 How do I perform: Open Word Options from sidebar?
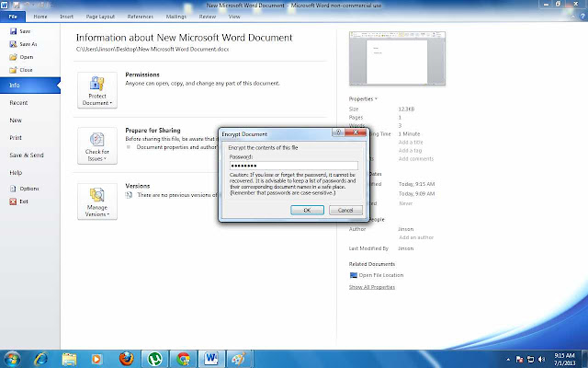pyautogui.click(x=25, y=189)
